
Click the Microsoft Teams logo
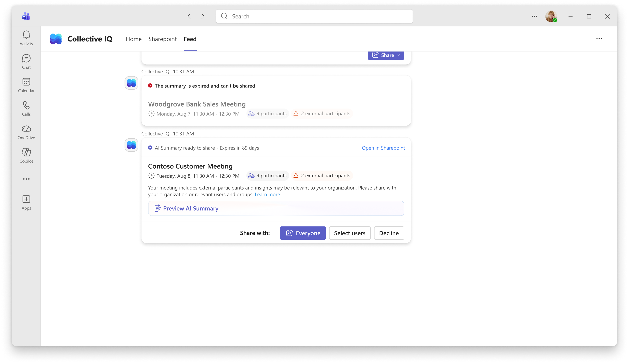26,16
